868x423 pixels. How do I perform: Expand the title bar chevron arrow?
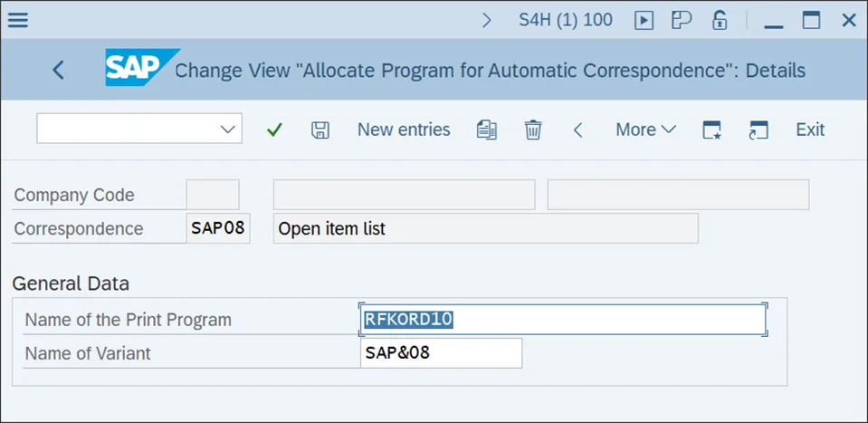pos(487,20)
